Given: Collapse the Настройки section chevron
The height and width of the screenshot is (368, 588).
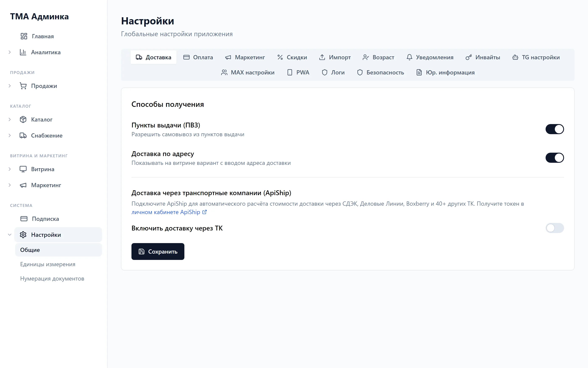Looking at the screenshot, I should coord(10,235).
